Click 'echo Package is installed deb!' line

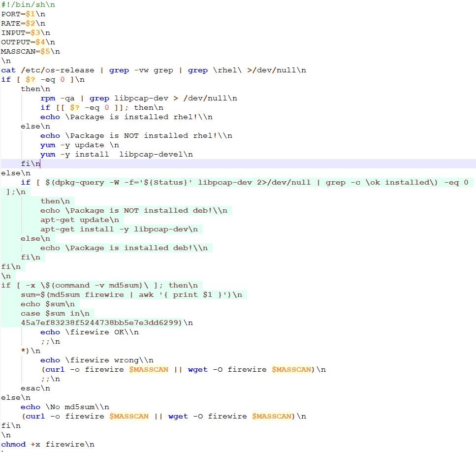124,248
